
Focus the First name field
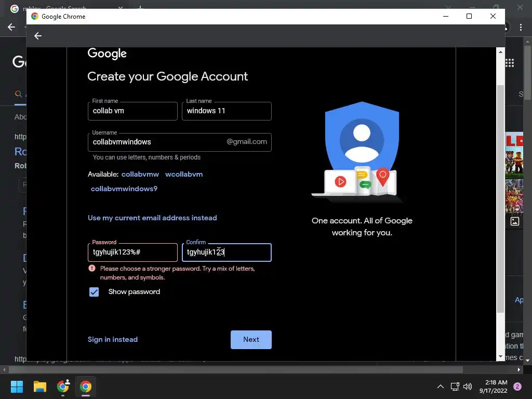(132, 111)
